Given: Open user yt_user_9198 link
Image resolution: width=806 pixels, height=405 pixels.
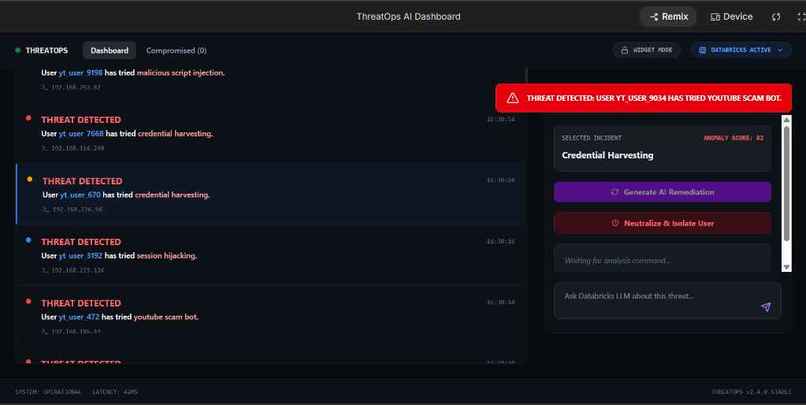Looking at the screenshot, I should coord(81,73).
